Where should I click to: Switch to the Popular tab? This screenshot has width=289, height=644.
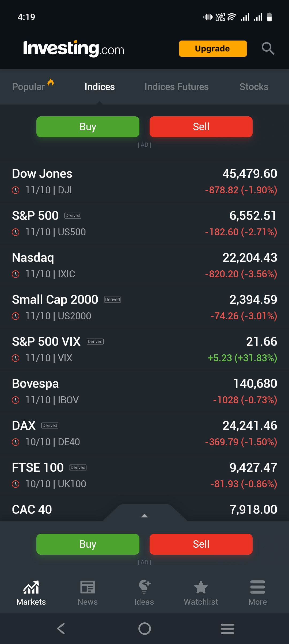[x=29, y=87]
